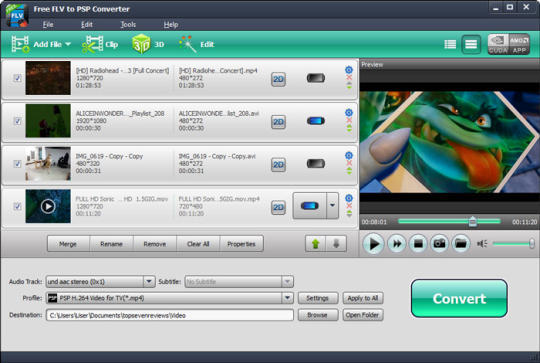This screenshot has height=363, width=540.
Task: Click PSP profile button in Sonic row
Action: 309,206
